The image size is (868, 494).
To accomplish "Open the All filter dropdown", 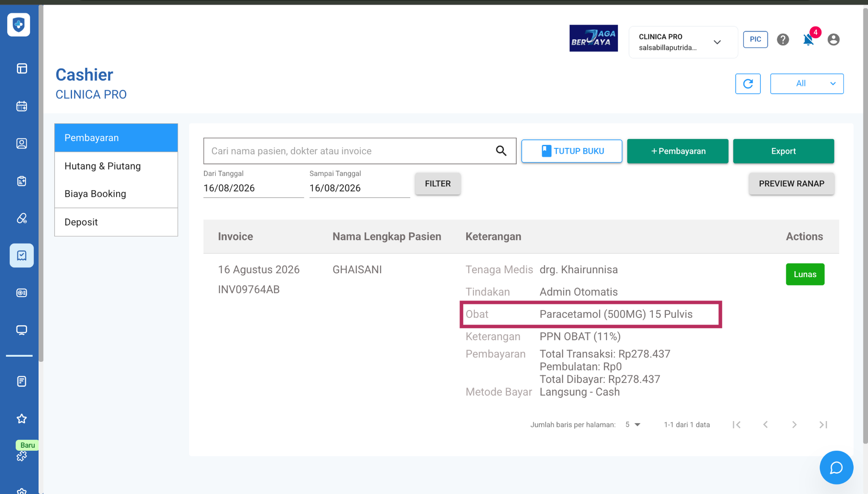I will point(807,84).
